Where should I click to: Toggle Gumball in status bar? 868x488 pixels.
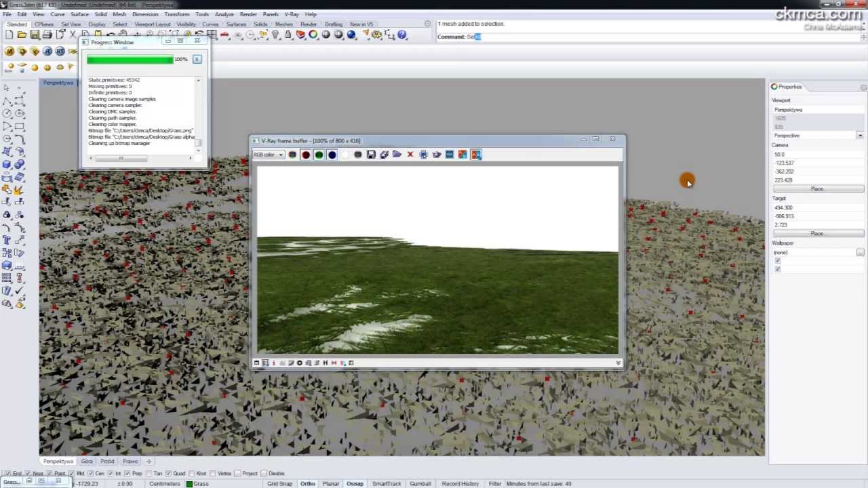click(x=420, y=484)
